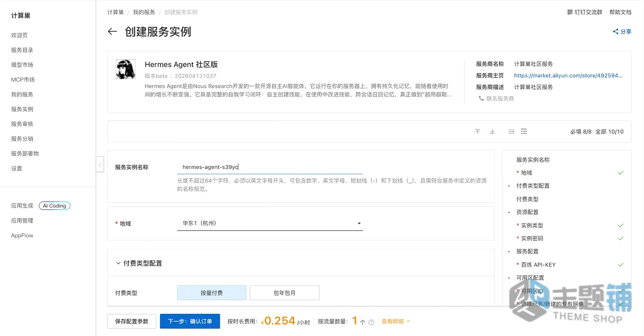644x336 pixels.
Task: Jump to 服务实例名称 in the right outline
Action: pos(533,160)
